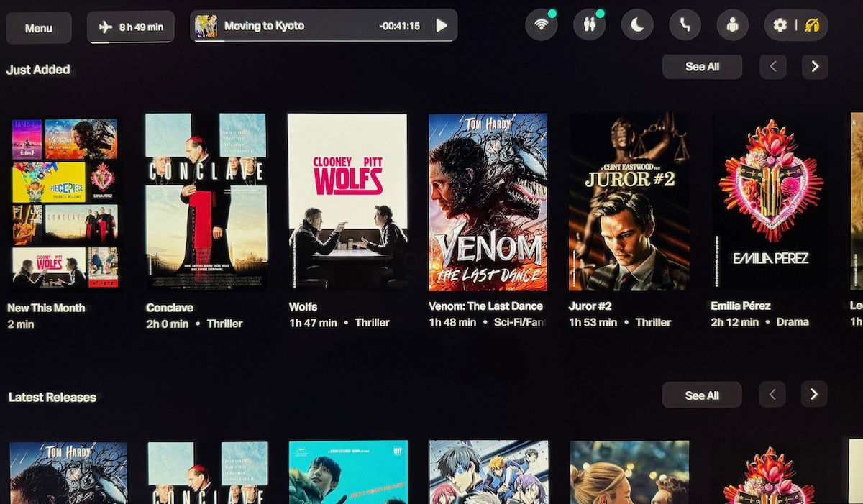This screenshot has width=863, height=504.
Task: Tap the yellow headphones disconnected icon
Action: pos(813,26)
